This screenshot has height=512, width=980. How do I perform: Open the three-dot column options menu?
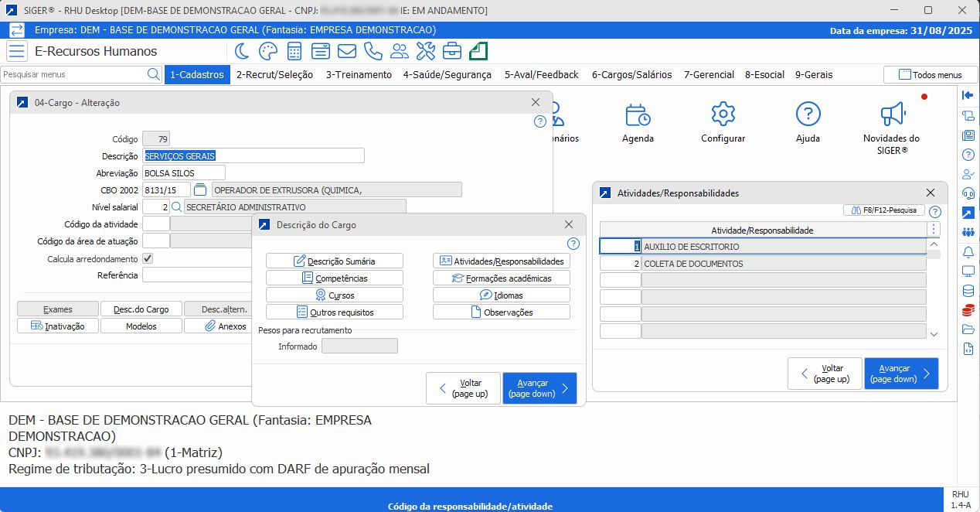point(934,230)
